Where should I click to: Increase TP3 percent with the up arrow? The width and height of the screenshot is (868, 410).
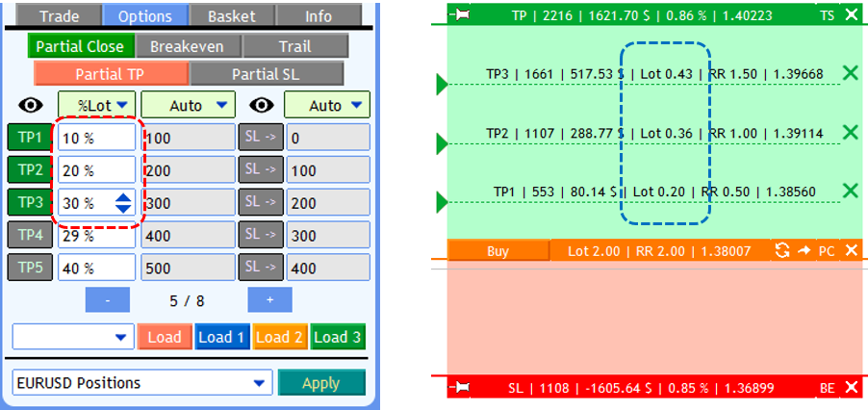pyautogui.click(x=123, y=197)
